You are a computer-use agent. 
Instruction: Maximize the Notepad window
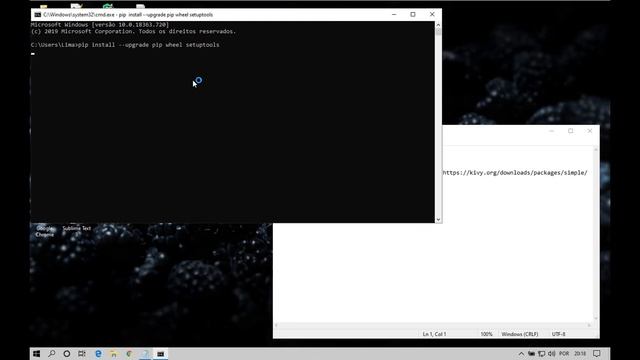571,131
